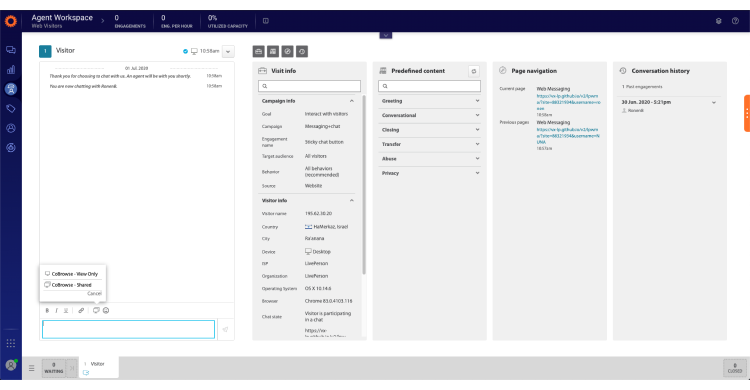Open the tag icon in left sidebar

(x=11, y=109)
